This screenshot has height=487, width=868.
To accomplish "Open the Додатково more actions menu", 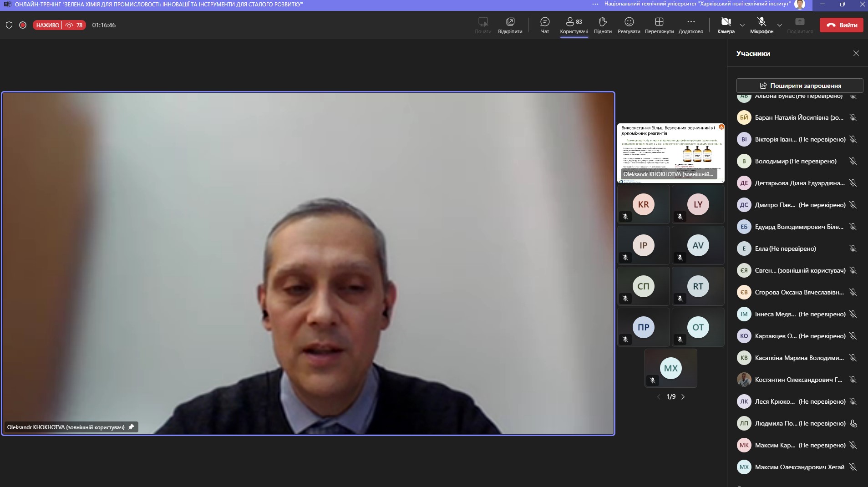I will [691, 25].
